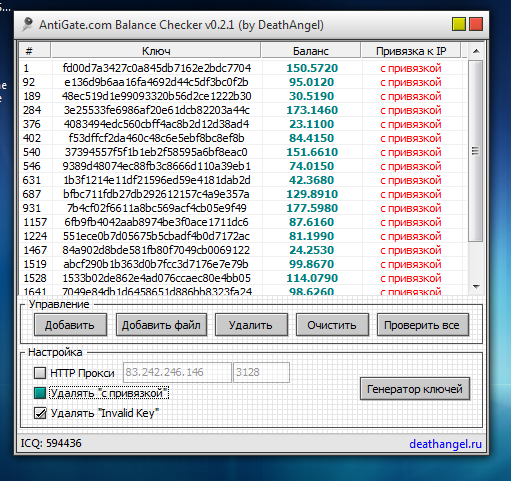Select key 1b3f1214e11df21596ed59e4181dab2d
The image size is (511, 481).
(x=156, y=180)
